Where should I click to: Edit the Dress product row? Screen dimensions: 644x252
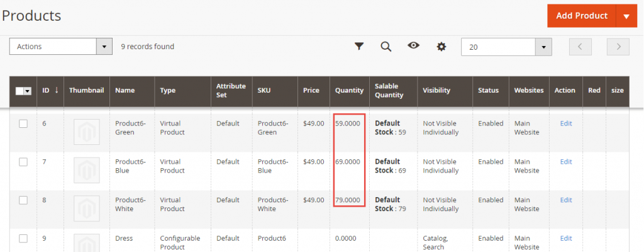(x=566, y=238)
